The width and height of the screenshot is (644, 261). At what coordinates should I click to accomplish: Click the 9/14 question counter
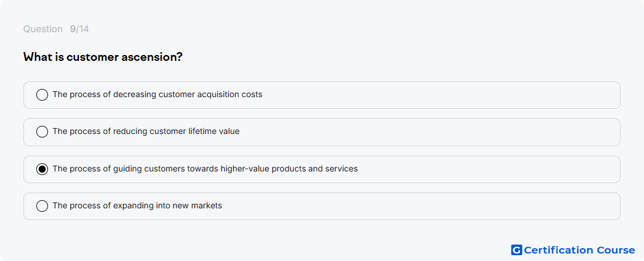[x=79, y=29]
